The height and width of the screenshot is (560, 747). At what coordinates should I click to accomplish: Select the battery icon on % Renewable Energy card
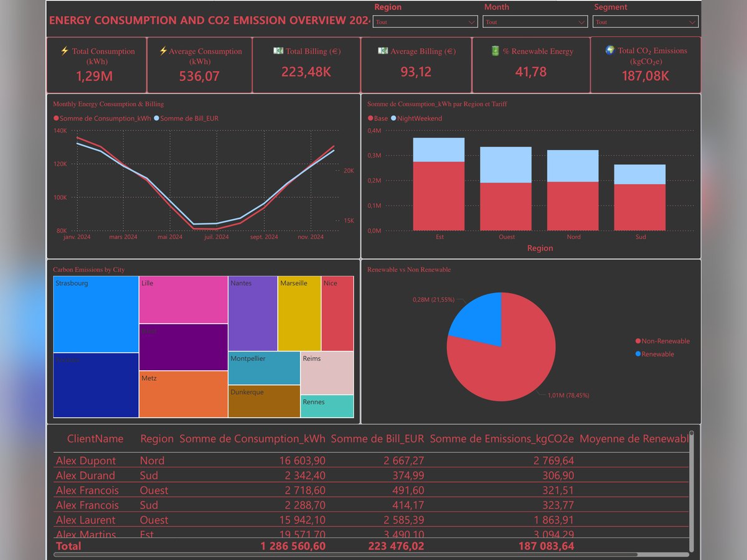point(496,51)
